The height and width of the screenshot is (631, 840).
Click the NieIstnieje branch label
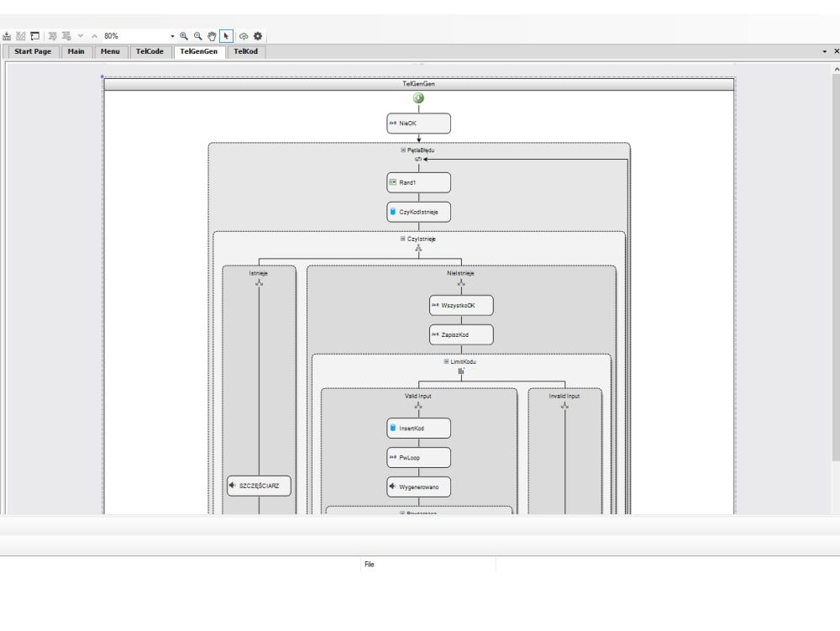(x=460, y=273)
